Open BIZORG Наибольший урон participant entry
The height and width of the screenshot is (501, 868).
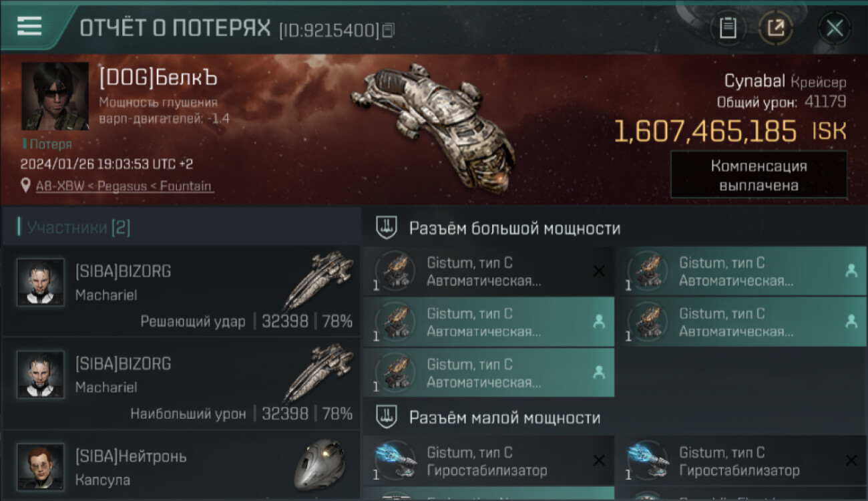pos(181,383)
